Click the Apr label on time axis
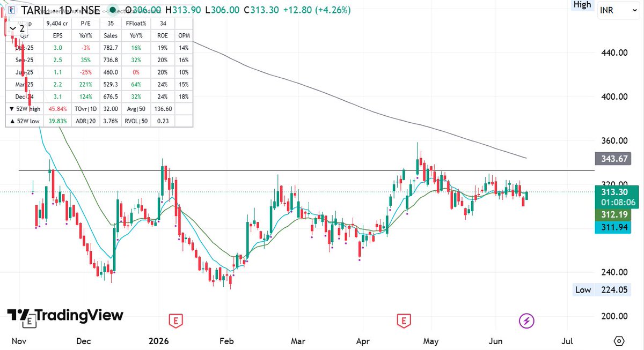644x350 pixels. pyautogui.click(x=362, y=341)
